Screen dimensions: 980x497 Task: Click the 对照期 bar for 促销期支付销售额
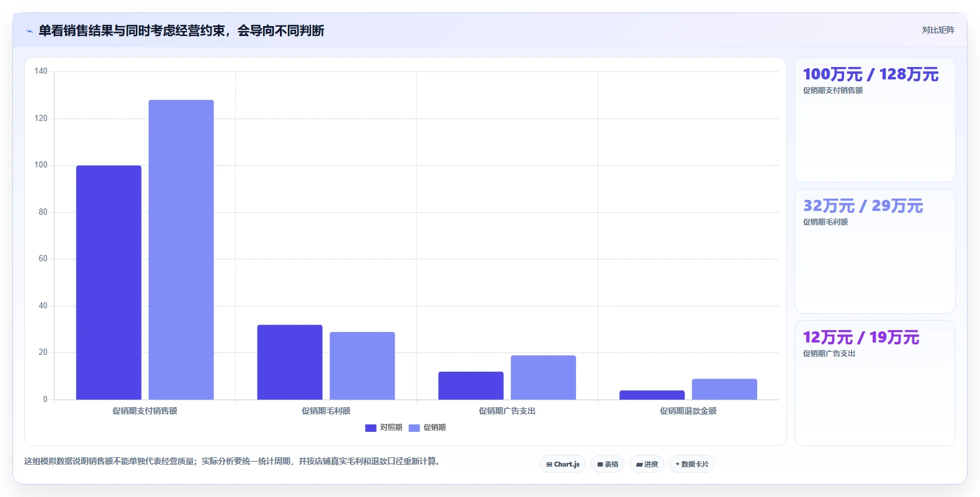[109, 282]
